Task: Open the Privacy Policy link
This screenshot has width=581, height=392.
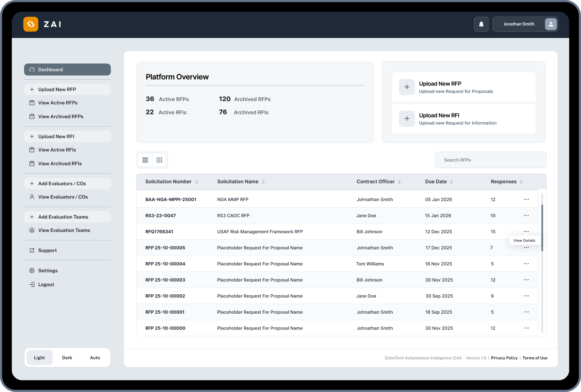Action: click(x=504, y=358)
